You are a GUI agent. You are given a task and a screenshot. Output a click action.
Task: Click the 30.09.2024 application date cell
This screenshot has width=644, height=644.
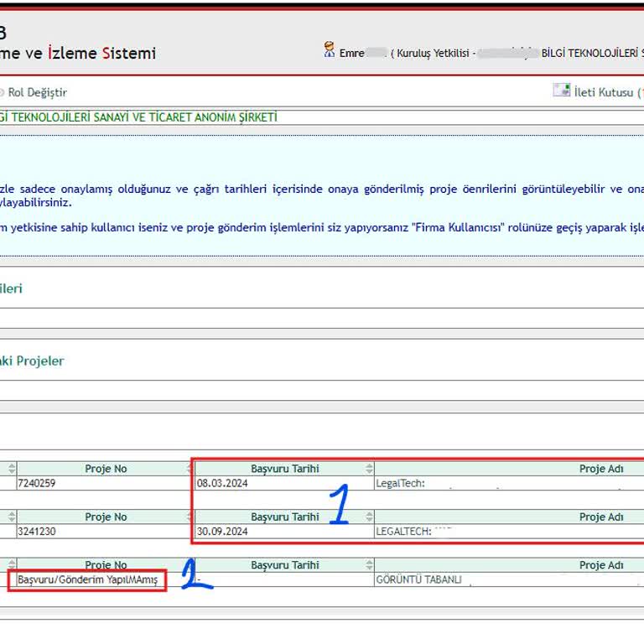(222, 532)
